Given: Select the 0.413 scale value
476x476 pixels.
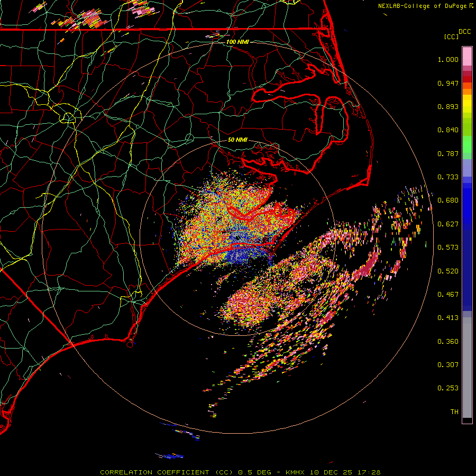Looking at the screenshot, I should click(448, 318).
